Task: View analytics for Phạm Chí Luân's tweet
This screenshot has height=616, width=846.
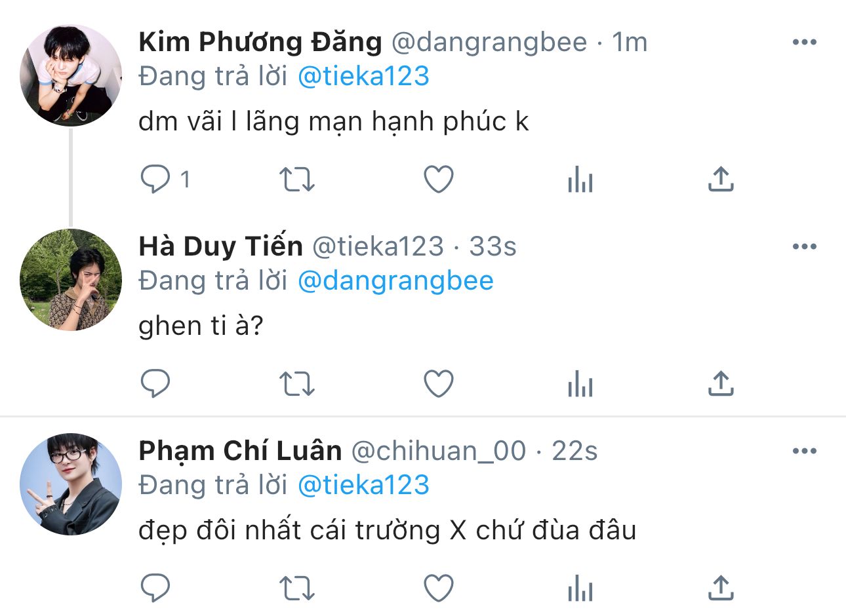Action: (x=580, y=588)
